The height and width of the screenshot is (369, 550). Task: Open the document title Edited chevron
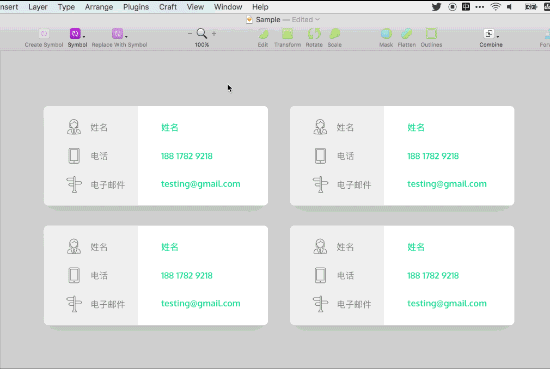point(317,20)
